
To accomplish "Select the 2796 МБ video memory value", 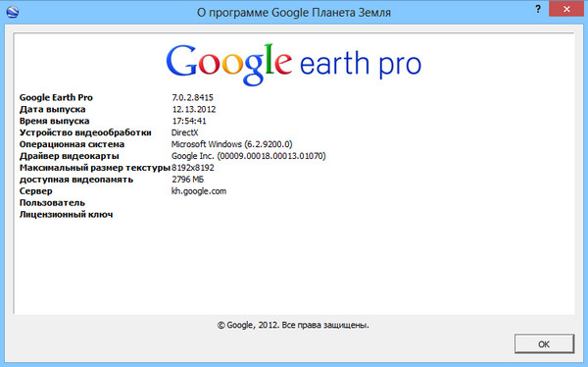I will click(187, 180).
